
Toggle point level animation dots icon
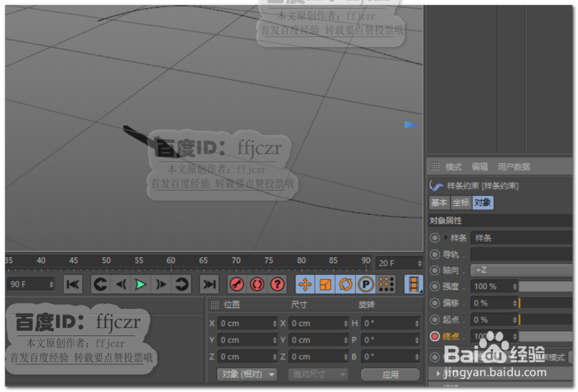pyautogui.click(x=386, y=284)
